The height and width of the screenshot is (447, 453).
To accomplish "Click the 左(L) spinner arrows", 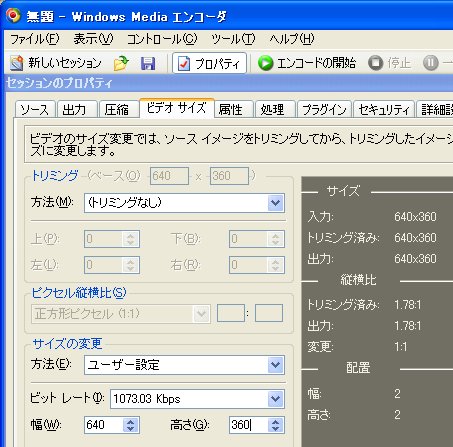I will click(x=130, y=265).
